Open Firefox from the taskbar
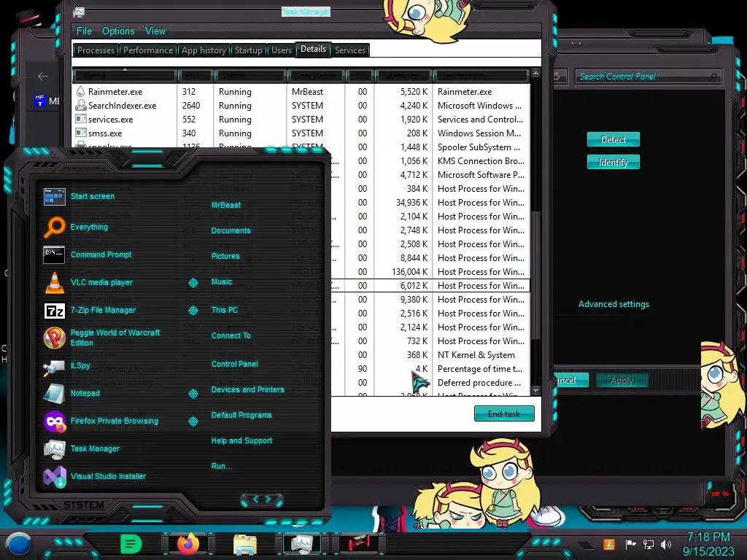Viewport: 747px width, 560px height. click(187, 543)
